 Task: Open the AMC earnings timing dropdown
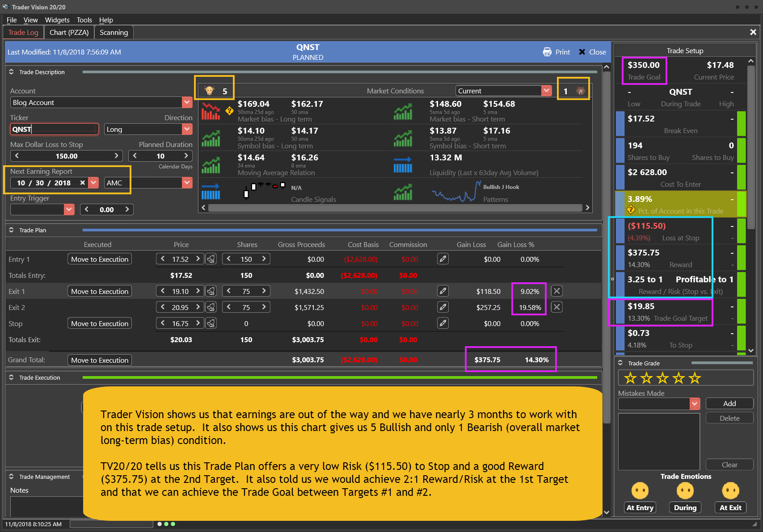point(187,183)
